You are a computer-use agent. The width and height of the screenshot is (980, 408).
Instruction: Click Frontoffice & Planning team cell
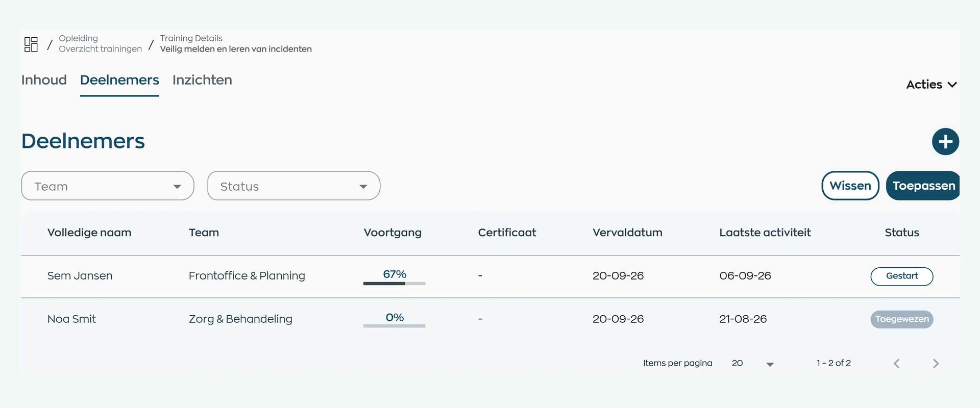point(247,276)
